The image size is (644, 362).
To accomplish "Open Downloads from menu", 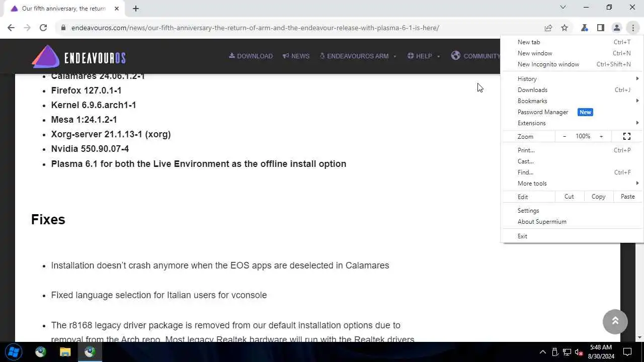I will coord(572,90).
